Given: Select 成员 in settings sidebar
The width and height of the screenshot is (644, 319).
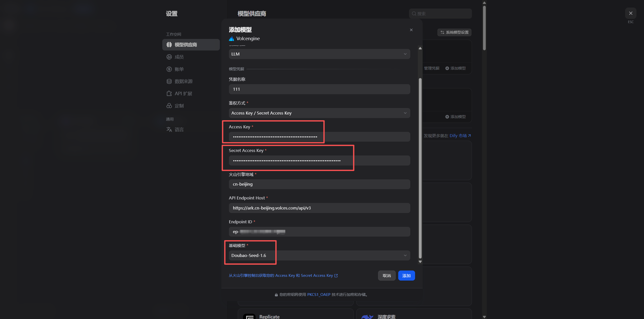Looking at the screenshot, I should 179,57.
